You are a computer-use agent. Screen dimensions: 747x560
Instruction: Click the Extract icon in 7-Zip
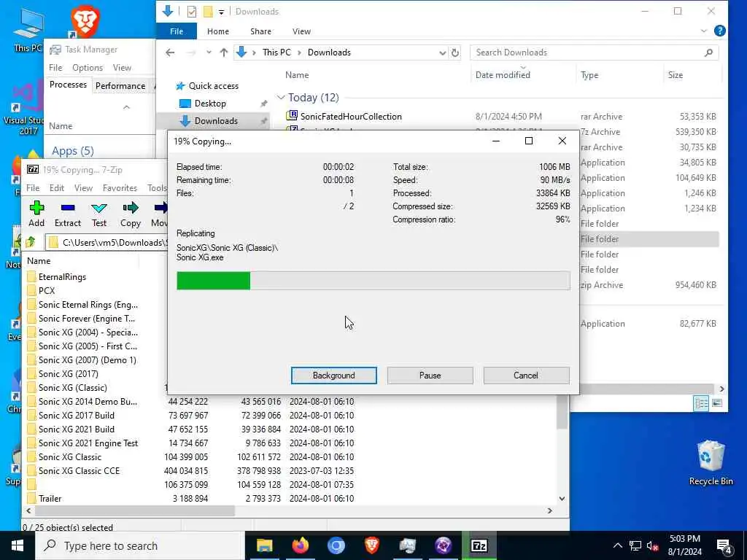[68, 214]
